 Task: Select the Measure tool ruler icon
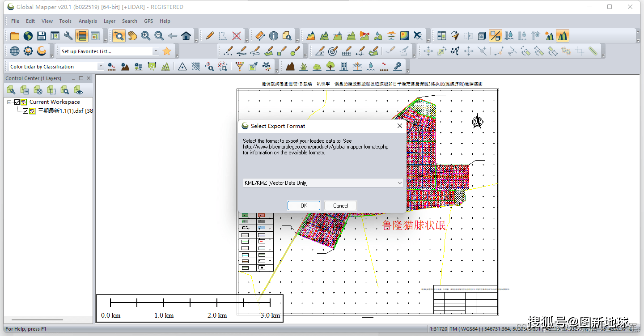[260, 36]
